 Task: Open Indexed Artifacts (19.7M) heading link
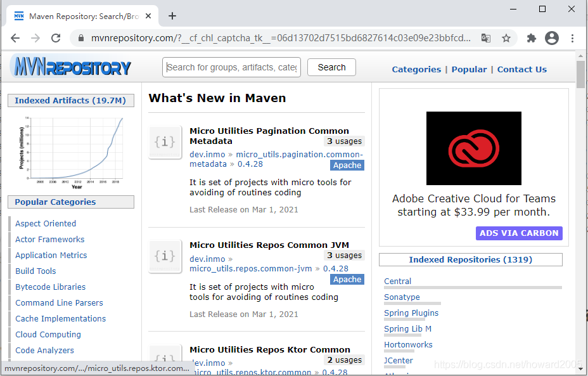70,101
